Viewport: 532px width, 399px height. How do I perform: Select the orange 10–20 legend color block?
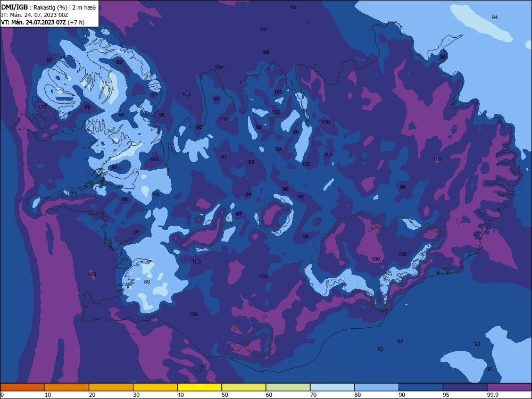(67, 387)
